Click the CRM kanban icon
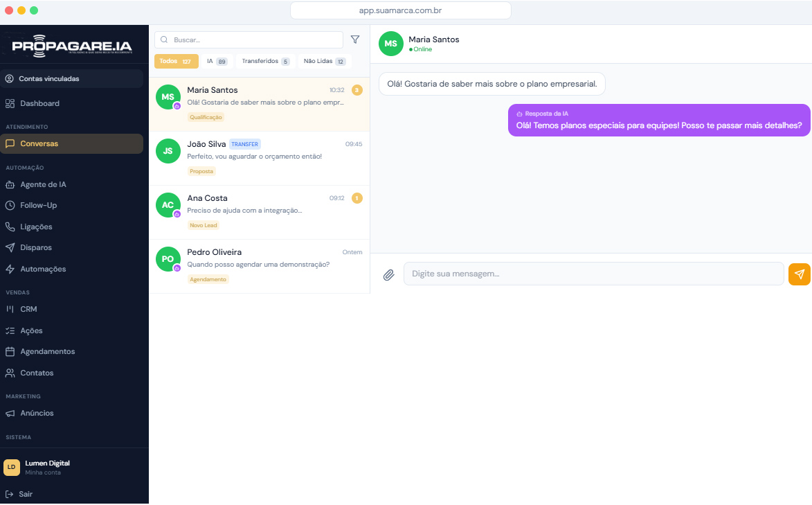Viewport: 812px width, 505px height. pyautogui.click(x=10, y=309)
